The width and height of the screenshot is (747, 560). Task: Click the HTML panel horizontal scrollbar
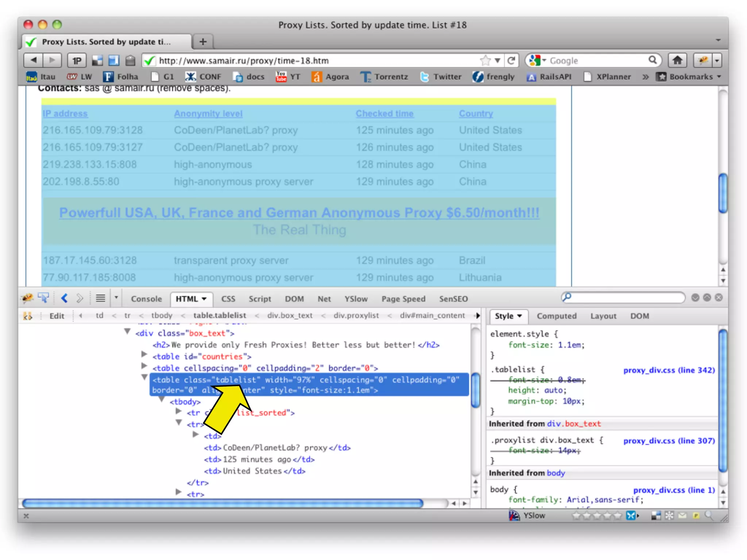pyautogui.click(x=222, y=503)
